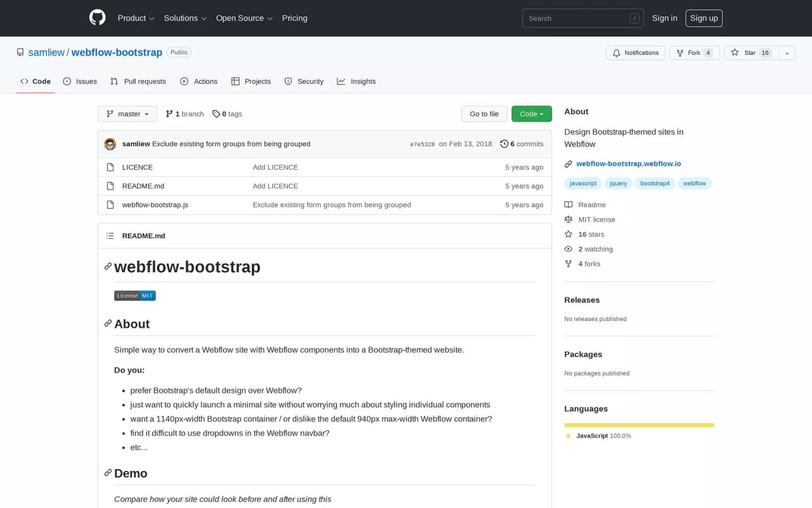This screenshot has width=812, height=508.
Task: Open the Pull requests tab
Action: pos(138,81)
